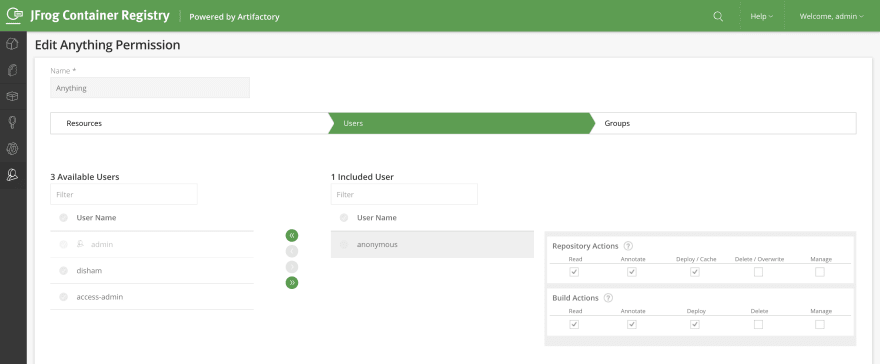Open the Builds box icon in sidebar
The height and width of the screenshot is (364, 880).
12,96
